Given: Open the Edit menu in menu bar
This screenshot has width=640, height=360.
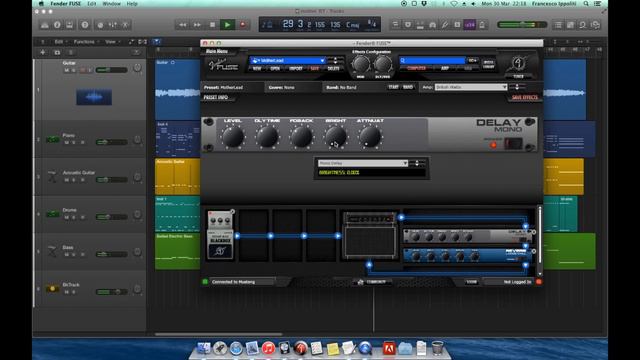Looking at the screenshot, I should point(92,4).
